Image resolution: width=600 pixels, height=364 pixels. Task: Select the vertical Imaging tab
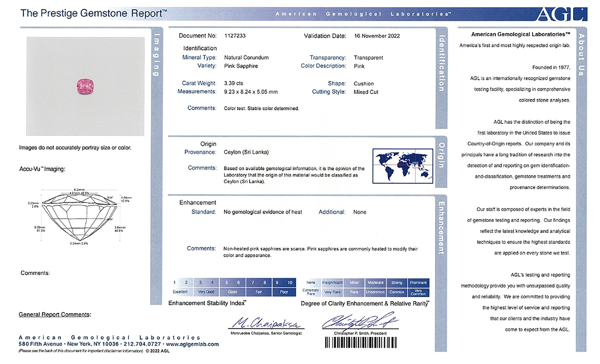pyautogui.click(x=157, y=55)
